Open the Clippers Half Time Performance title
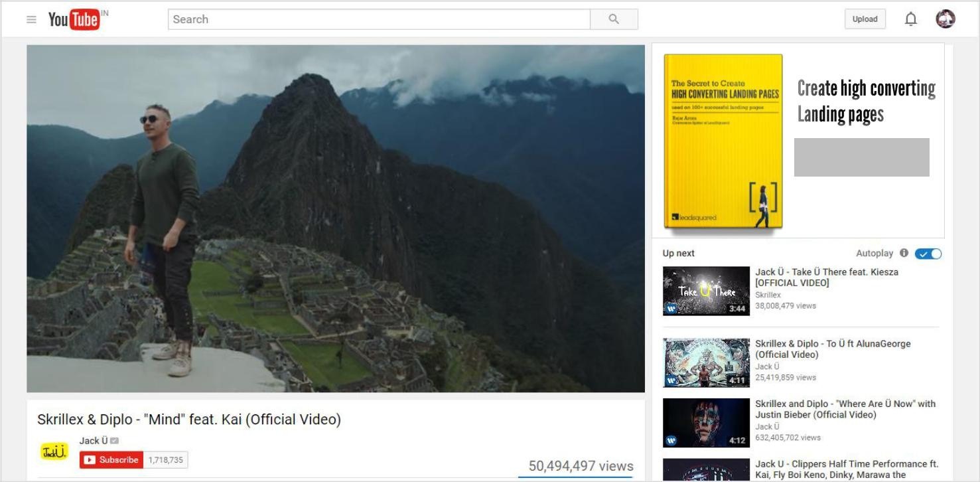 [x=847, y=469]
